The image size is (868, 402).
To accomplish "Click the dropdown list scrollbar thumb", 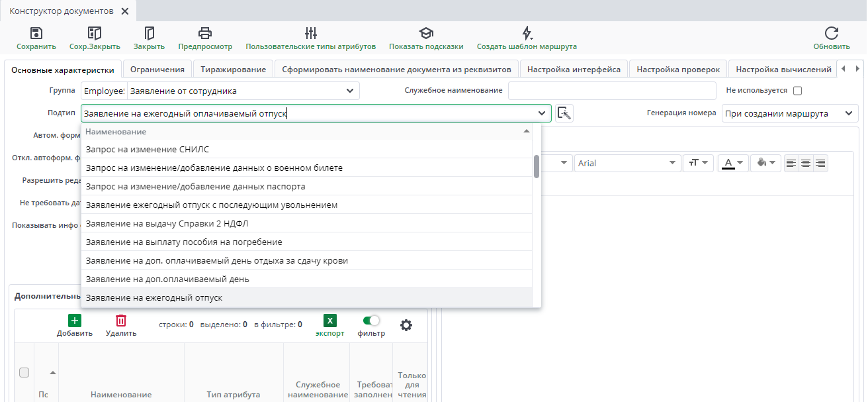I will pos(537,166).
